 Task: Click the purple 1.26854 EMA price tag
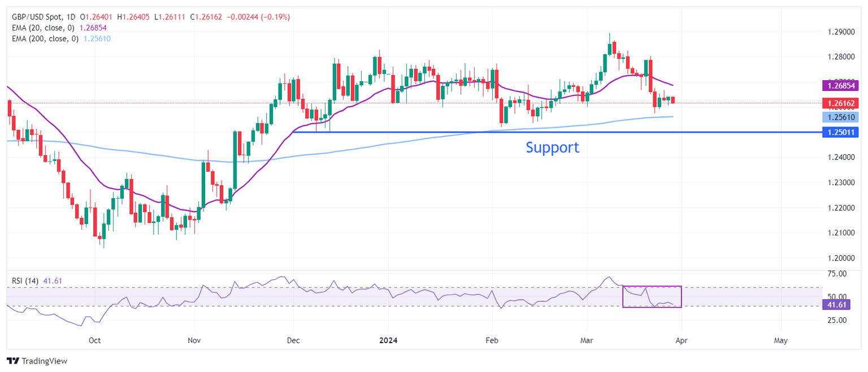pyautogui.click(x=839, y=86)
